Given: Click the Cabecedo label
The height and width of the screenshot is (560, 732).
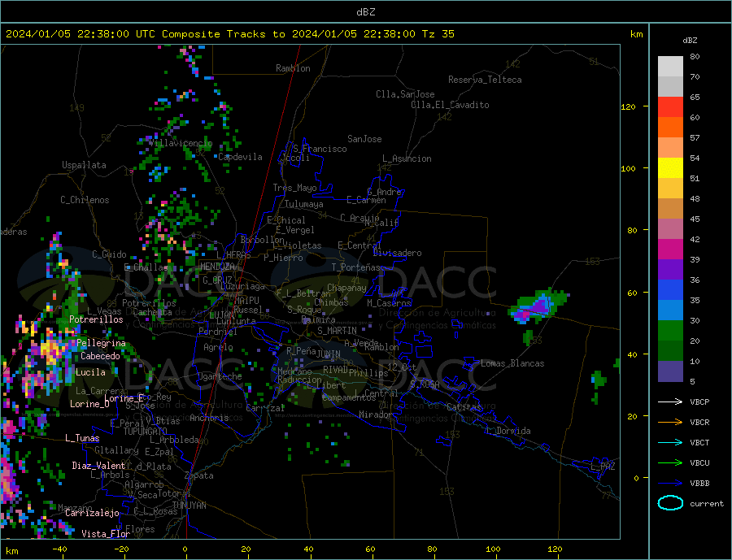Looking at the screenshot, I should point(100,356).
